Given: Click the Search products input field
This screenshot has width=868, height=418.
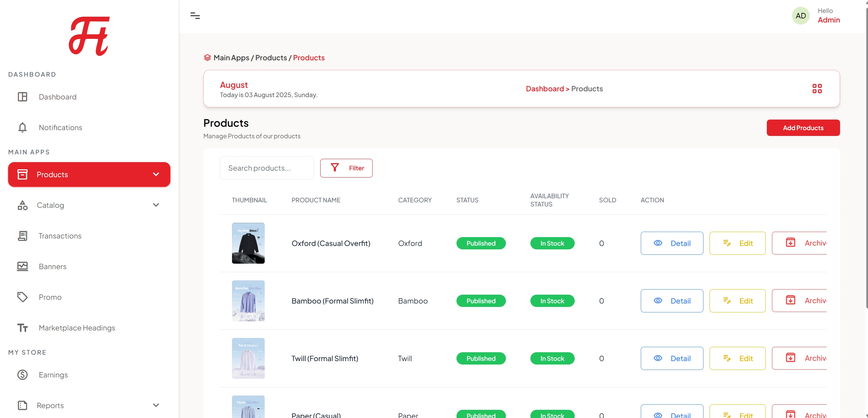Looking at the screenshot, I should (x=266, y=168).
